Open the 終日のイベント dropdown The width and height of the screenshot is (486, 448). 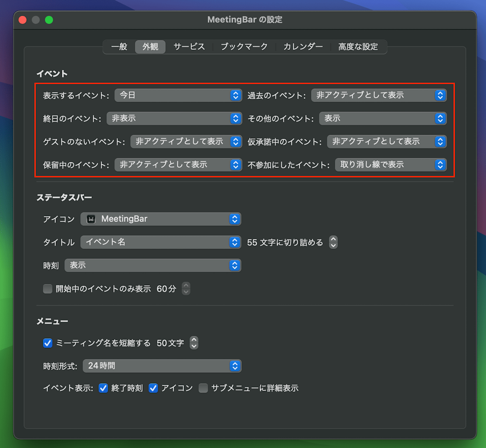tap(174, 118)
